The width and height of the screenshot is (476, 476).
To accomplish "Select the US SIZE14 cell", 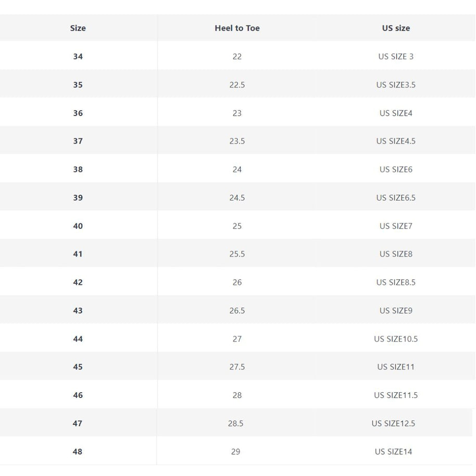I will 393,452.
